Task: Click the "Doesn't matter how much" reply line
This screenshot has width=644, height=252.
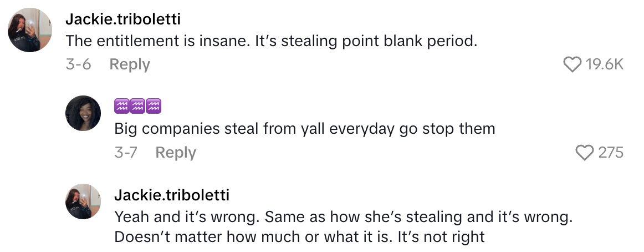Action: pyautogui.click(x=299, y=238)
